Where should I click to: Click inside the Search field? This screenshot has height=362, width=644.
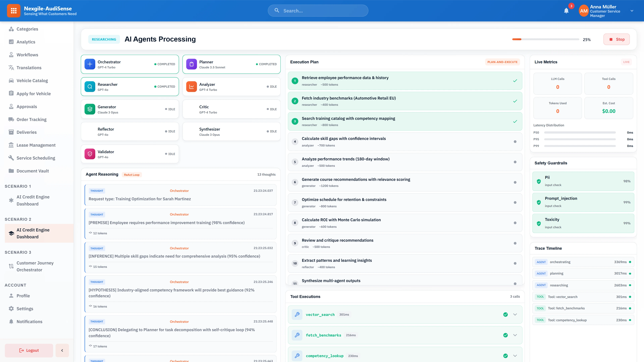317,11
